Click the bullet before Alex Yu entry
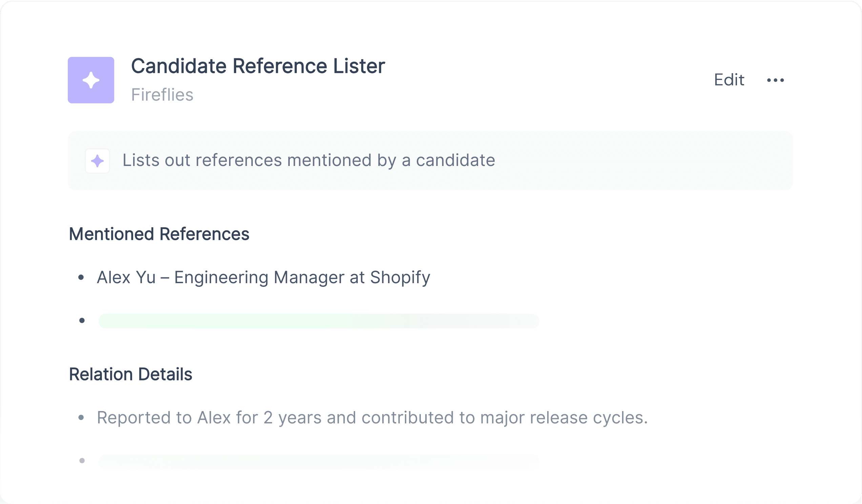Viewport: 862px width, 504px height. [81, 277]
